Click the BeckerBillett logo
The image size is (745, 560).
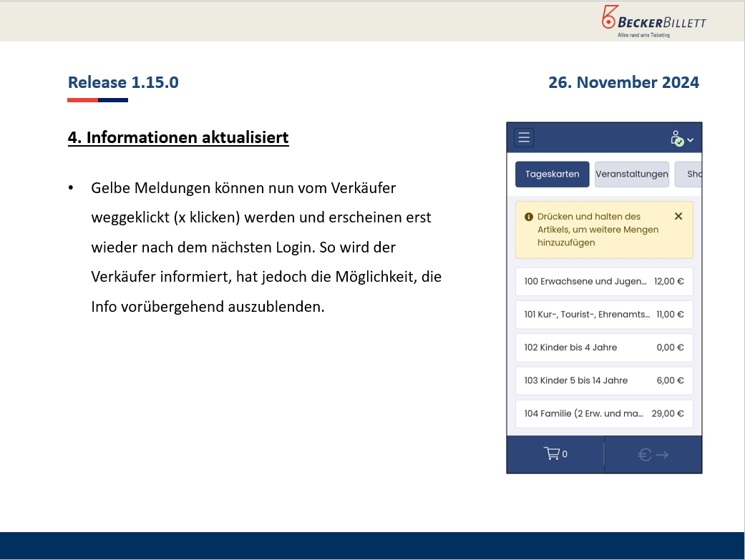pos(654,21)
